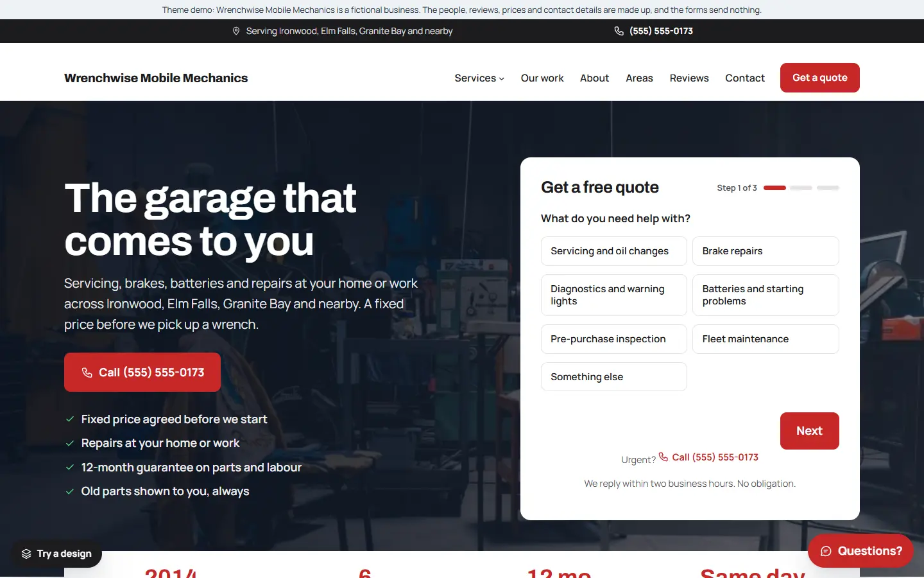924x578 pixels.
Task: Click the "Serving Ironwood, Elm Falls, Granite Bay" text
Action: click(x=350, y=31)
